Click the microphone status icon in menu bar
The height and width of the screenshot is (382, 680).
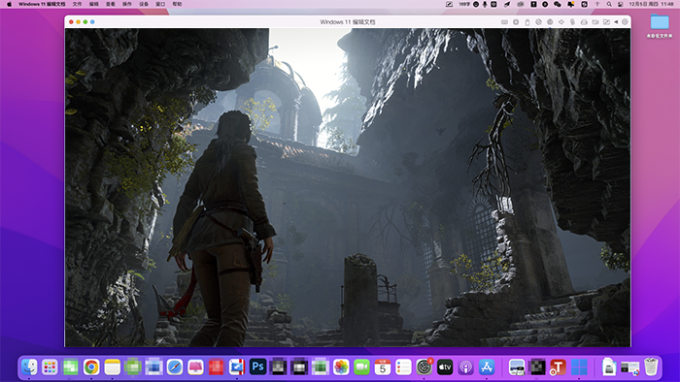[485, 4]
